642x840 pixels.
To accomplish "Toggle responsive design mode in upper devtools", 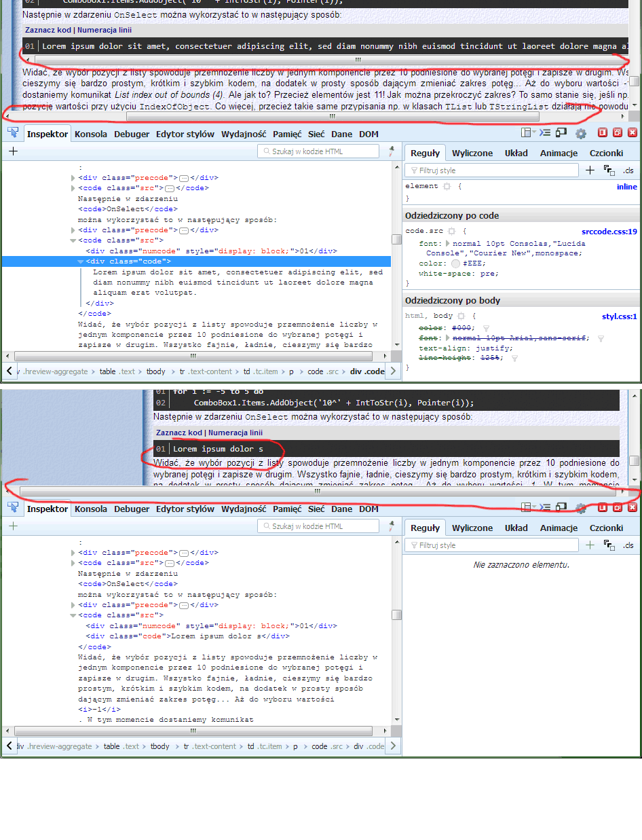I will coord(562,133).
